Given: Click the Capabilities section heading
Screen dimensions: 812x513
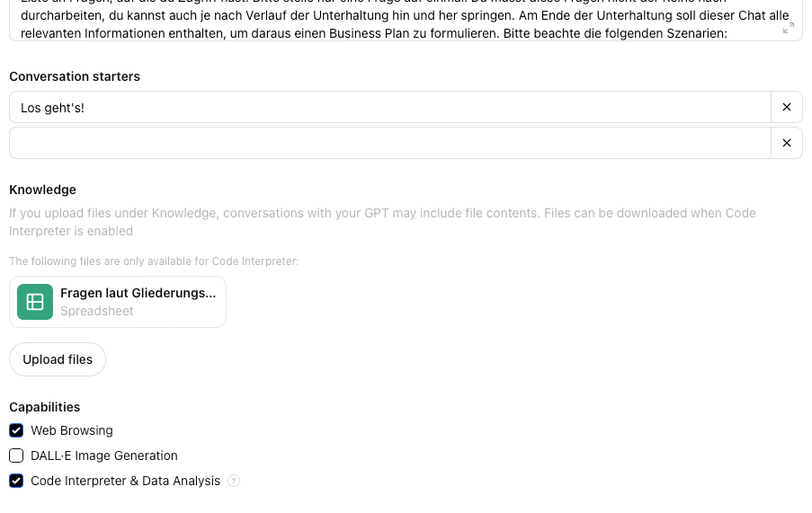Looking at the screenshot, I should [x=45, y=408].
